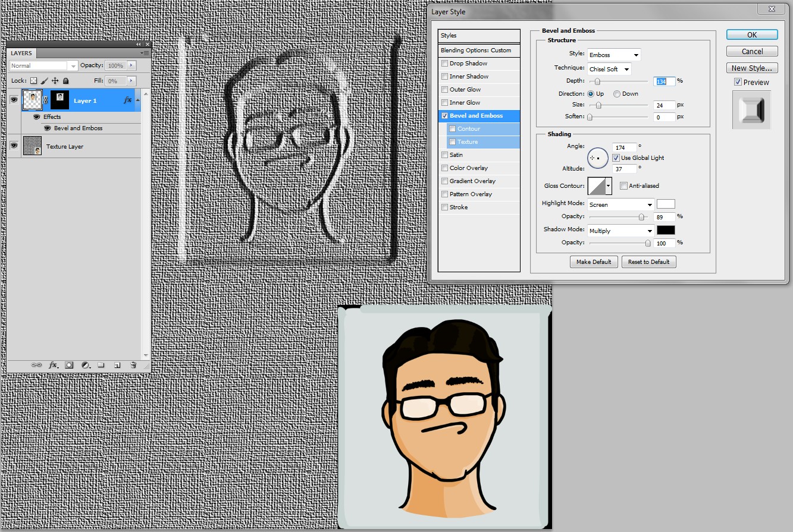Click the Angle value field showing 174
This screenshot has width=793, height=532.
625,147
